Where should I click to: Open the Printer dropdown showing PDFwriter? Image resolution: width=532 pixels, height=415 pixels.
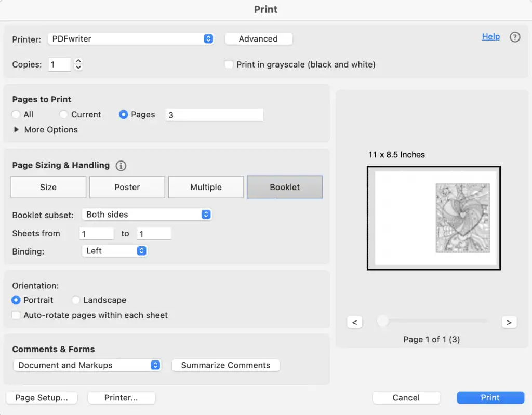coord(131,38)
